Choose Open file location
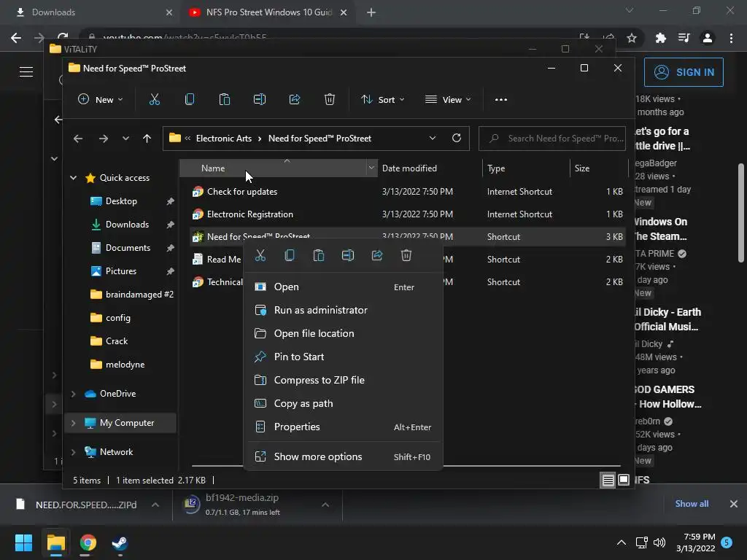 tap(343, 333)
